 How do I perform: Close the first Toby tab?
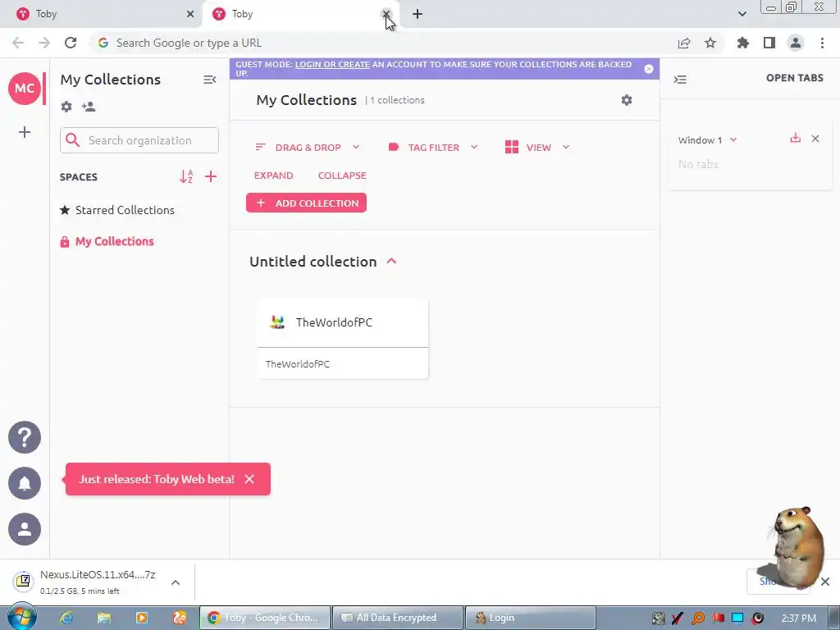(x=190, y=14)
